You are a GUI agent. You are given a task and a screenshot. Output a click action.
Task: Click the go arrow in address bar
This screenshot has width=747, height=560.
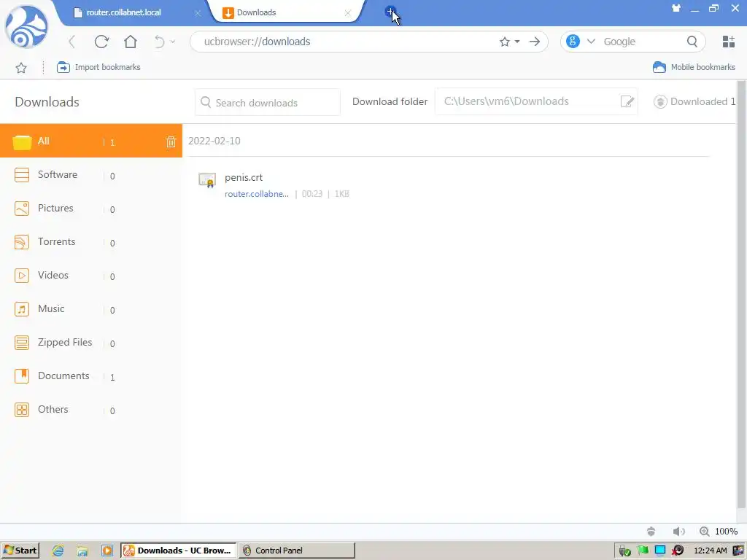click(x=535, y=42)
